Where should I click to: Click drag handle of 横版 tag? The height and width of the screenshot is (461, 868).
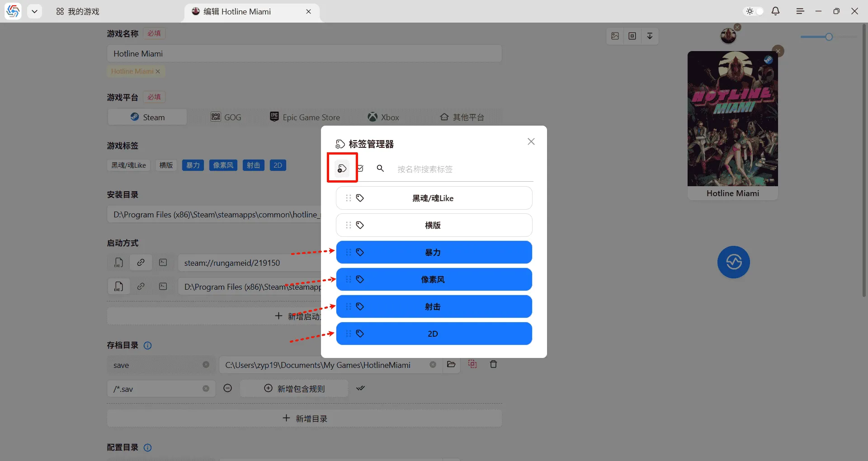click(x=348, y=225)
